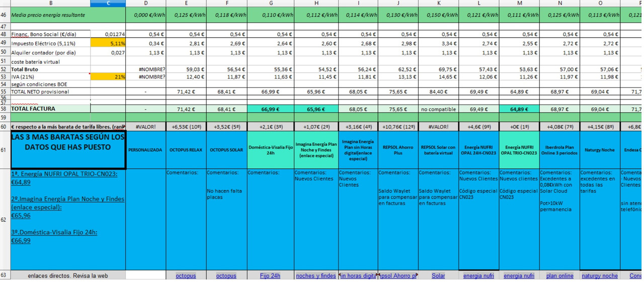Click the '+0€ (1º)' ranking cell
Image resolution: width=644 pixels, height=293 pixels.
point(519,127)
